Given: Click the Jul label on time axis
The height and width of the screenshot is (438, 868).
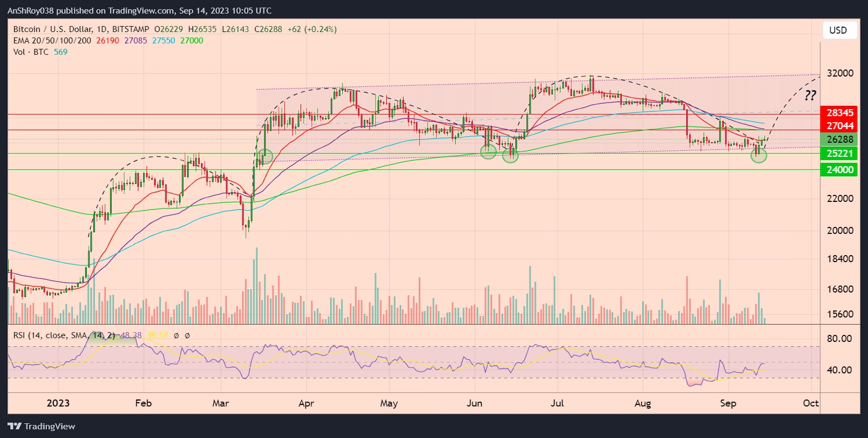Looking at the screenshot, I should (557, 403).
